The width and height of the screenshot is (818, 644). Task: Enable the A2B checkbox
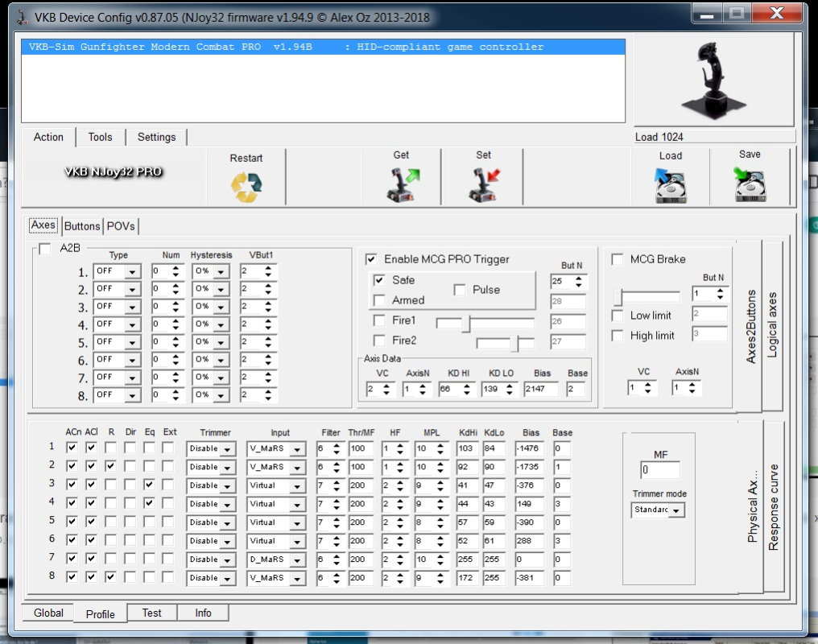45,248
